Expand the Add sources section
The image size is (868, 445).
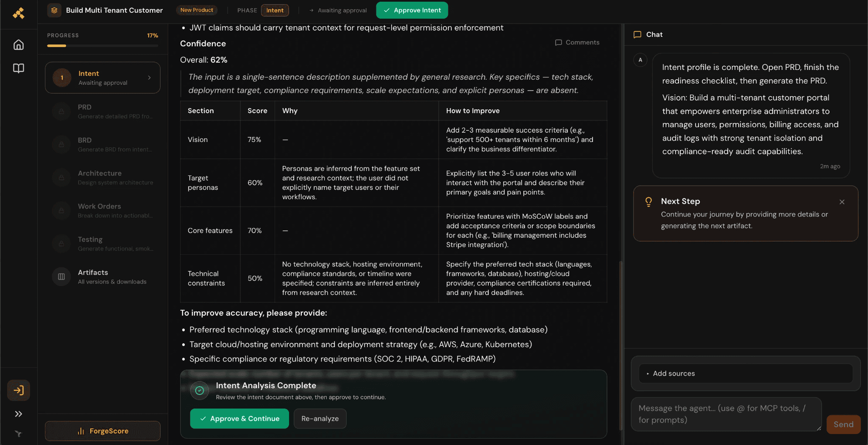pos(746,373)
